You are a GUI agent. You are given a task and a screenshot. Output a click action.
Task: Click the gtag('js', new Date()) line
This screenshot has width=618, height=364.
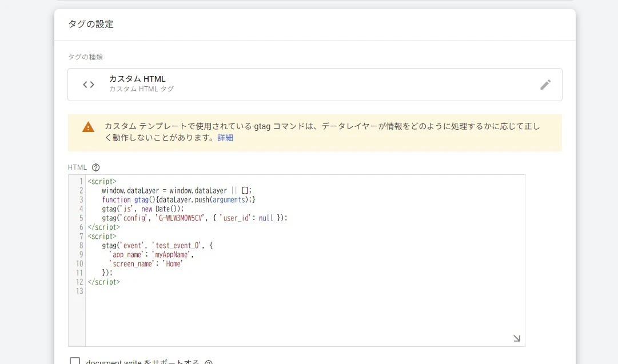[x=143, y=209]
